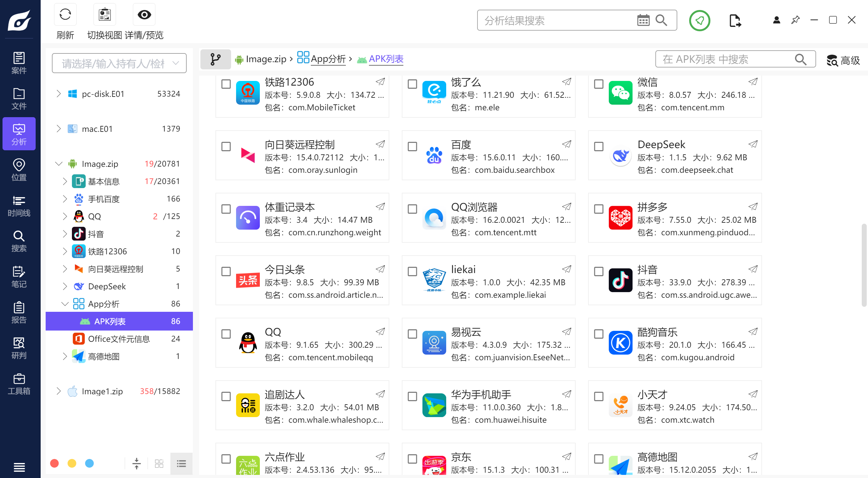868x478 pixels.
Task: Open the 抖音 tree item
Action: pyautogui.click(x=119, y=234)
